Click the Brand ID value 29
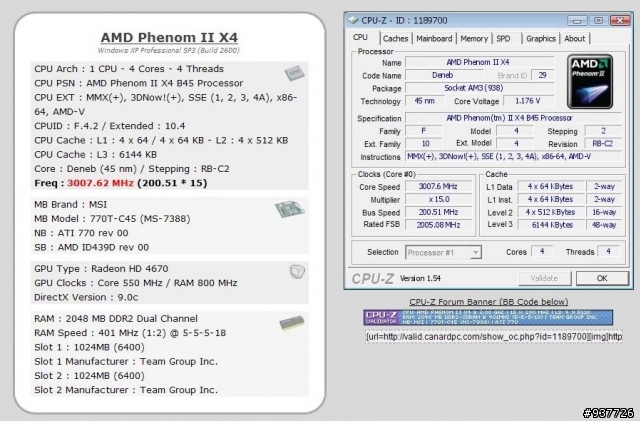 [542, 75]
